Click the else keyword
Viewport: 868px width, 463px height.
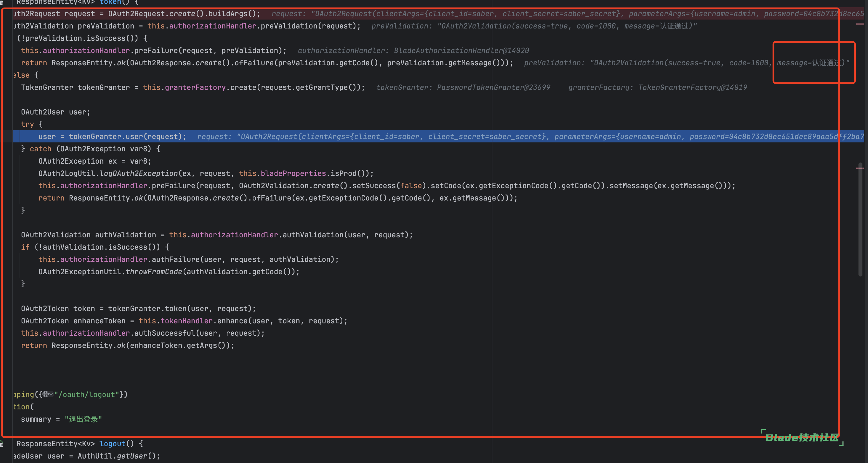coord(22,75)
